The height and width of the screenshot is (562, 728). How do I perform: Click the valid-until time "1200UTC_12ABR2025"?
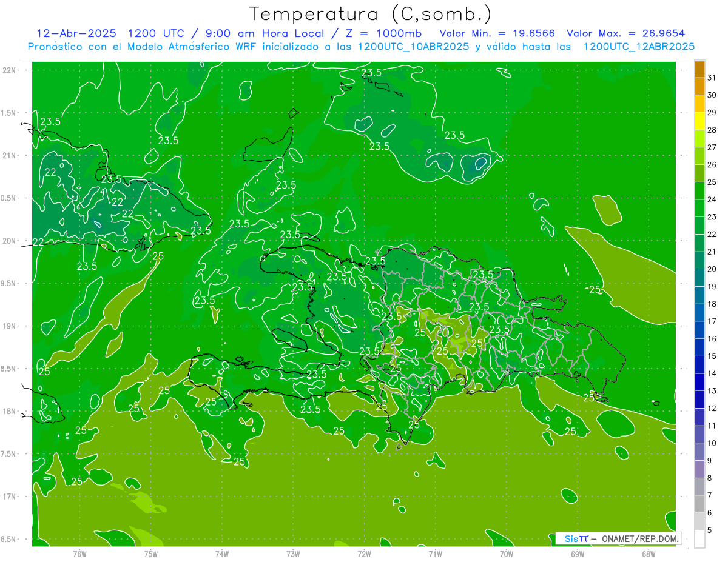tap(639, 47)
